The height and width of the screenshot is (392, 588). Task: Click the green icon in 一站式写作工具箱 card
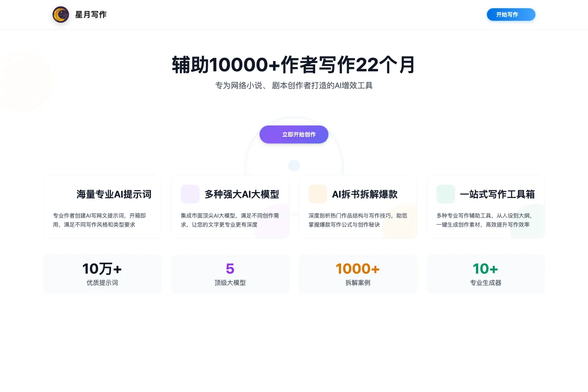pyautogui.click(x=446, y=194)
